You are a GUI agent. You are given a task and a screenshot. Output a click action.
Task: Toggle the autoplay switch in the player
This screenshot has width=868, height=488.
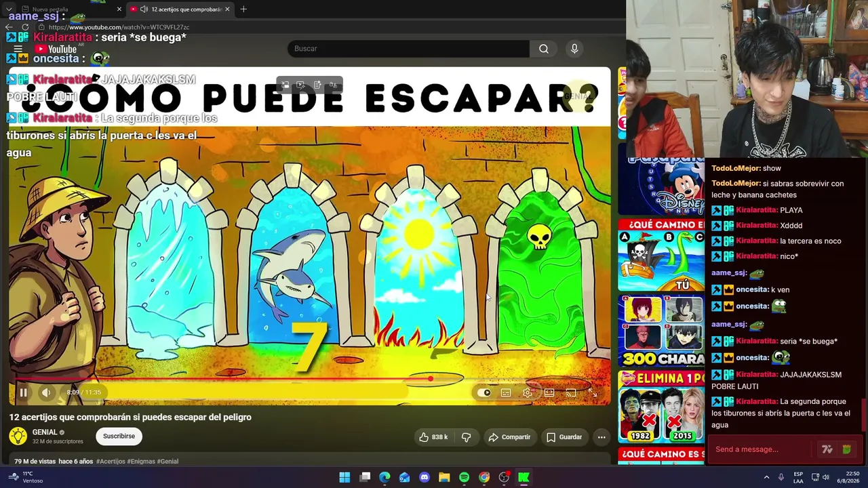tap(484, 392)
